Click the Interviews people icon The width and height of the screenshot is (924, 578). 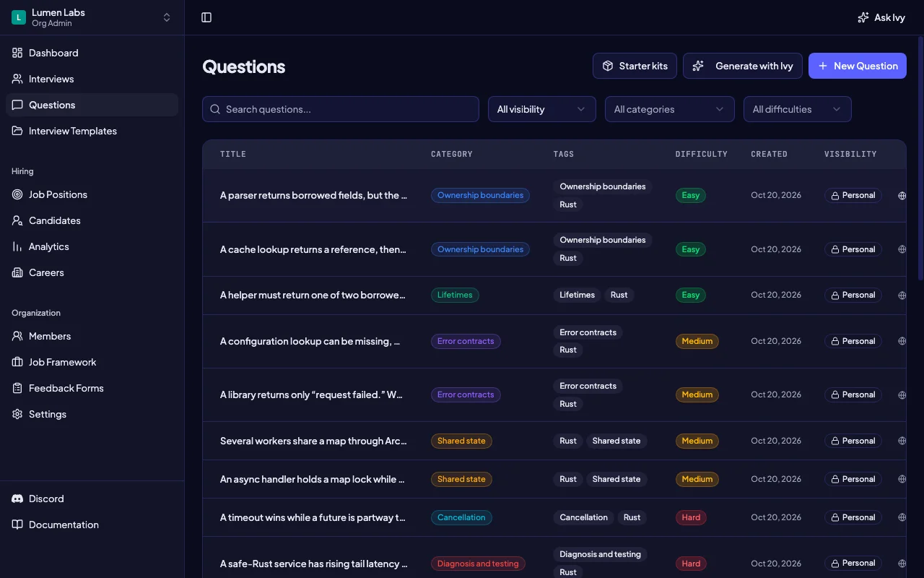point(17,79)
